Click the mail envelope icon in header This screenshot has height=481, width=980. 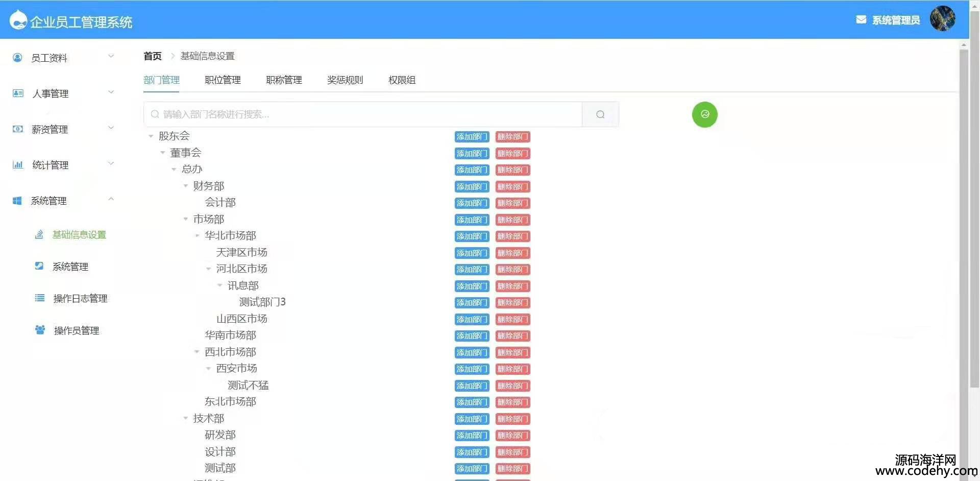coord(861,20)
